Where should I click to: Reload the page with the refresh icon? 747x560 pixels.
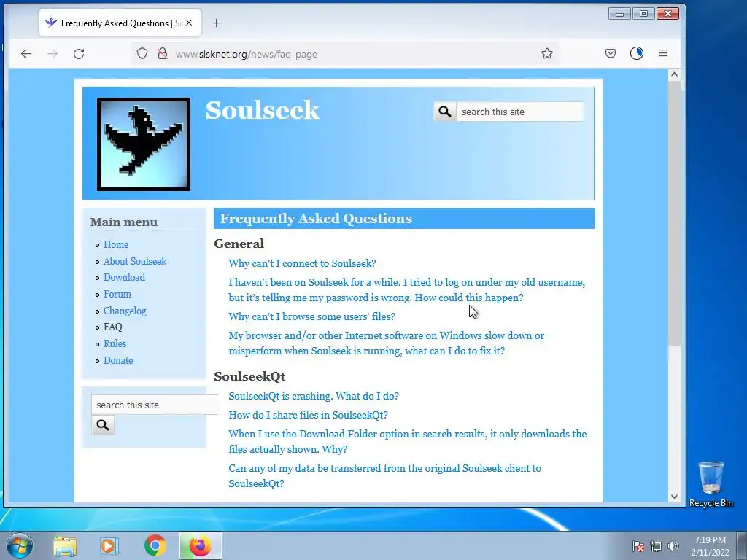[79, 54]
